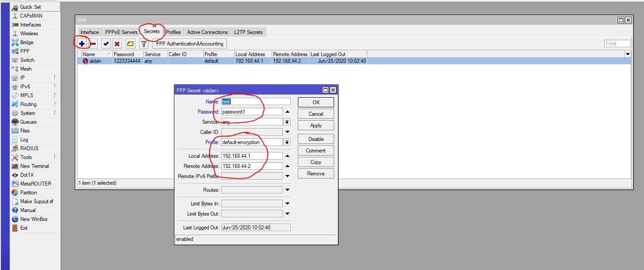Confirm the PPP Secret dialog with OK
The height and width of the screenshot is (270, 644).
pyautogui.click(x=316, y=103)
